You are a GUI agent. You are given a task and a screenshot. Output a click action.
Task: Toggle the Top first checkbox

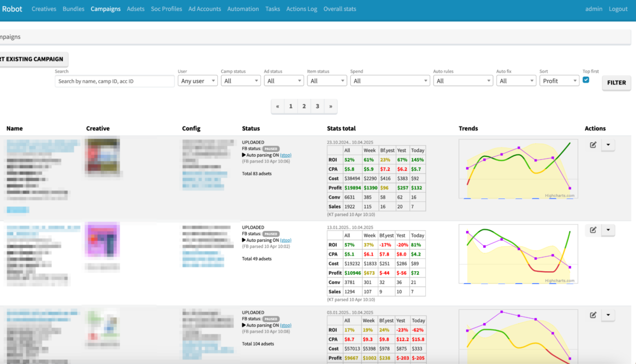coord(586,80)
